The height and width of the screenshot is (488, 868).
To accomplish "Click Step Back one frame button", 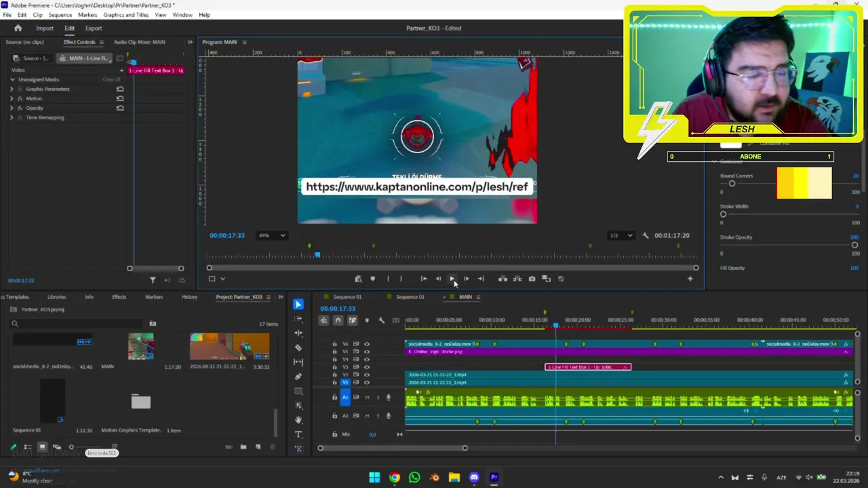I will [438, 279].
